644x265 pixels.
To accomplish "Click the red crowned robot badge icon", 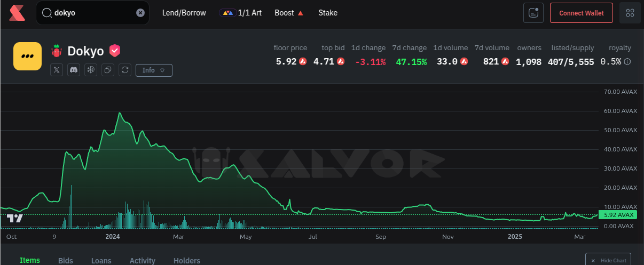I will [57, 51].
